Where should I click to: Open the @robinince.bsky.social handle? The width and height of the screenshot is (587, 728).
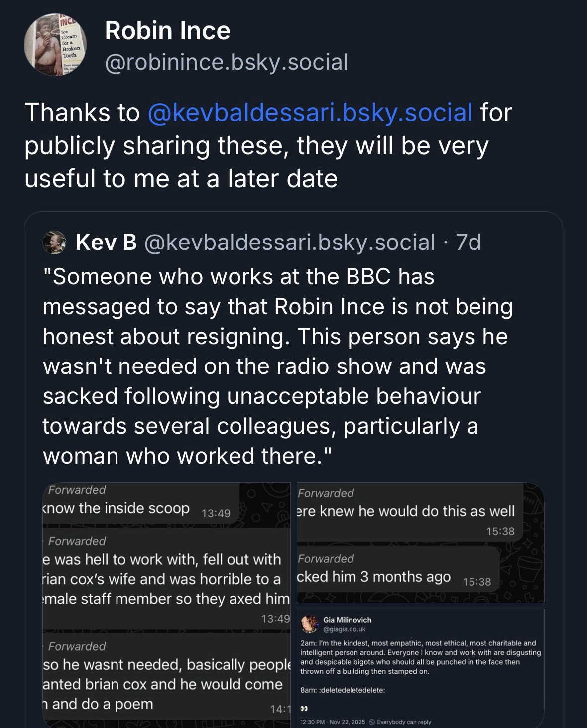click(227, 62)
